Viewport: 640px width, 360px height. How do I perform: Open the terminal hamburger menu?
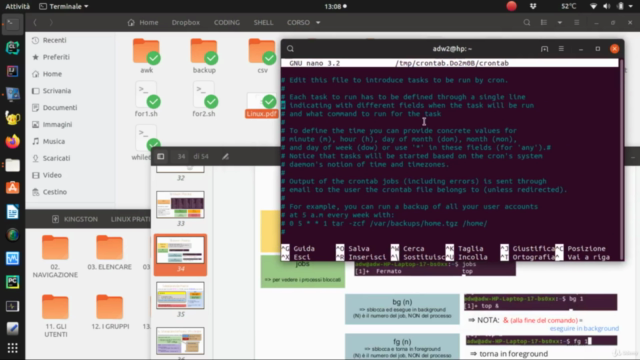click(x=561, y=49)
